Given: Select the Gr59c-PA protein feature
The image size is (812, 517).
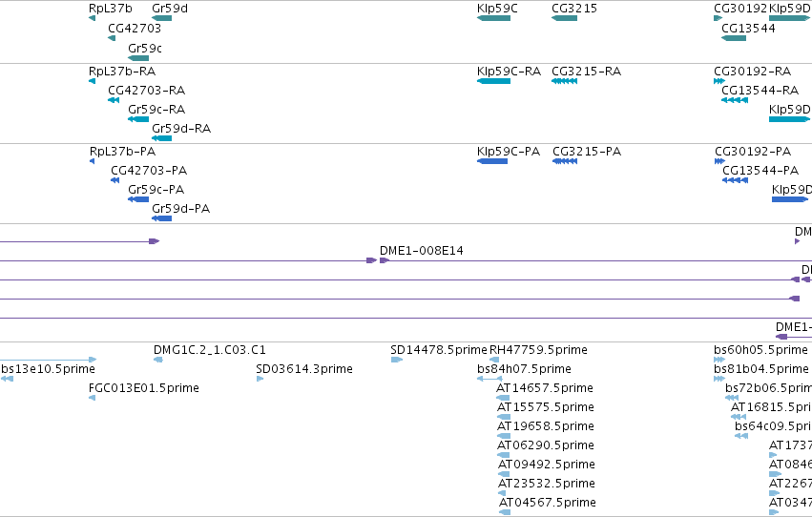Looking at the screenshot, I should point(138,199).
